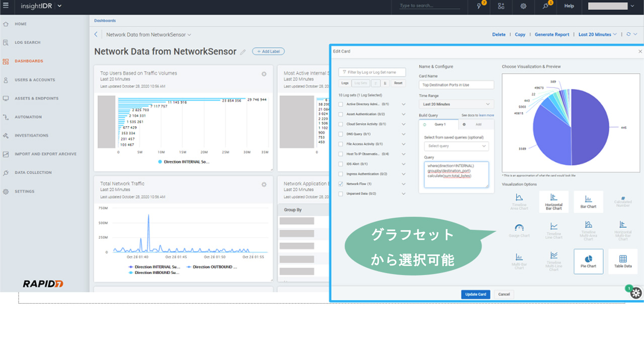Open Settings in the left sidebar
This screenshot has width=644, height=352.
[x=25, y=192]
